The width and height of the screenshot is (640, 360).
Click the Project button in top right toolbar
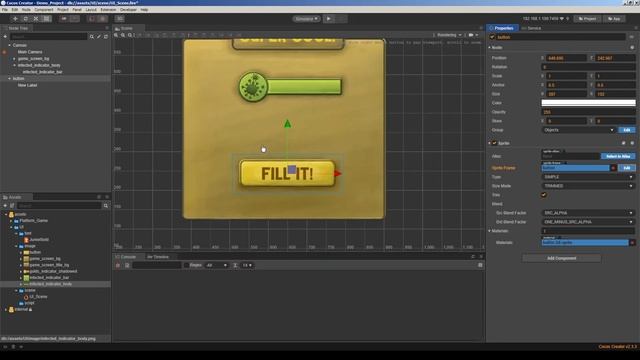click(x=587, y=19)
